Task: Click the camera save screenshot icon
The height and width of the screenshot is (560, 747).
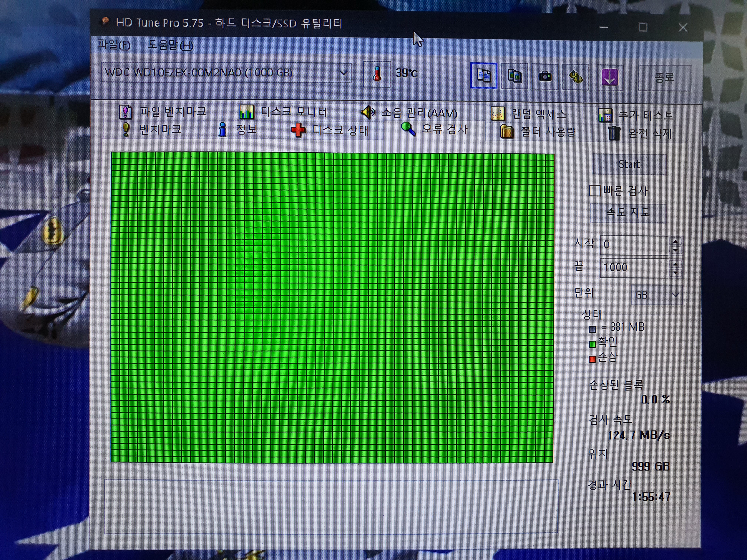Action: [x=545, y=77]
